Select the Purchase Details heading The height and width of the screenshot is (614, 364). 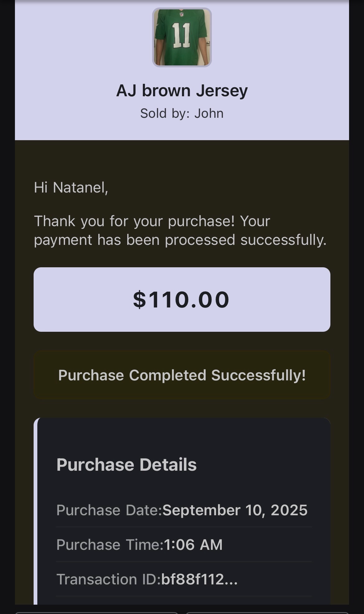(x=127, y=464)
